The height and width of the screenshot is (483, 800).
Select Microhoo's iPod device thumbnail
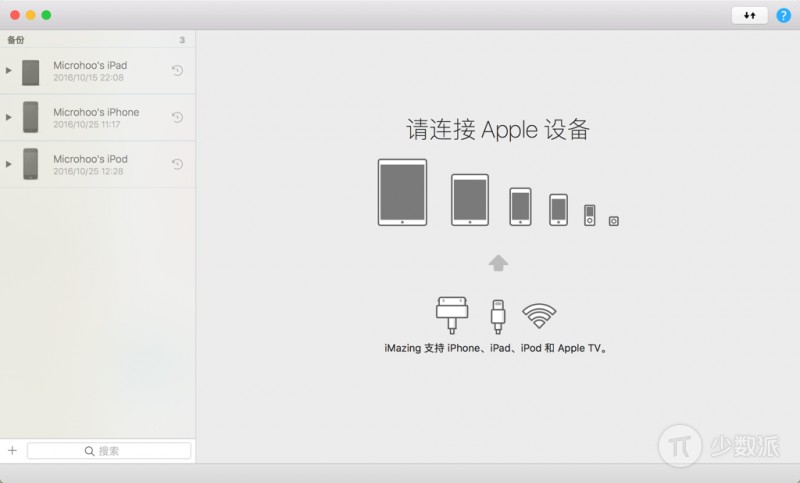(31, 164)
